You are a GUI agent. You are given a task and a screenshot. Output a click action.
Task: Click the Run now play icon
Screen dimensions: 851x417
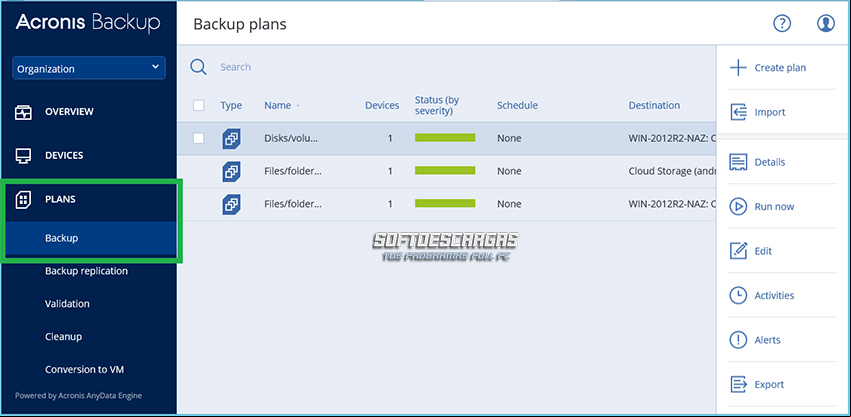point(738,206)
